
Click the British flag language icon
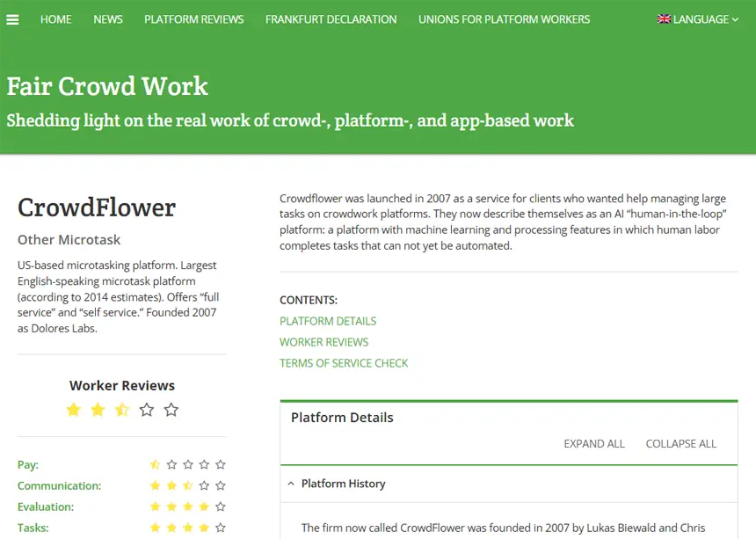click(664, 18)
